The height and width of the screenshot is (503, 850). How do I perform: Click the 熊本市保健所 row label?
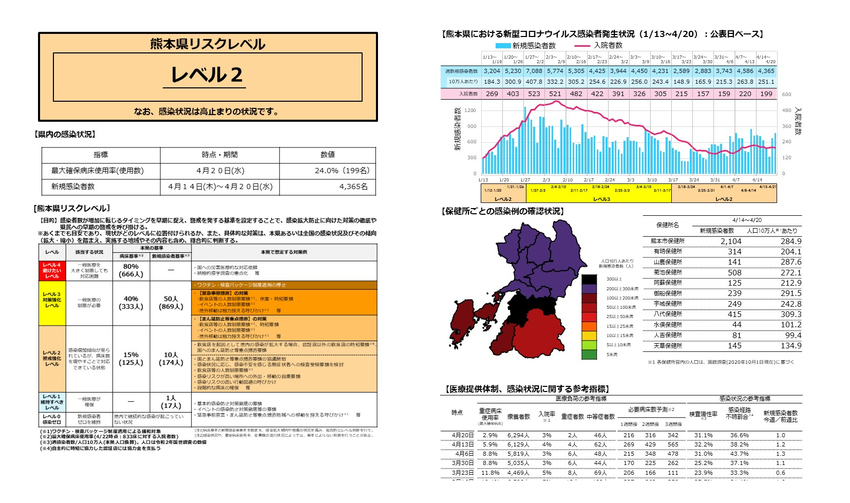(x=667, y=241)
